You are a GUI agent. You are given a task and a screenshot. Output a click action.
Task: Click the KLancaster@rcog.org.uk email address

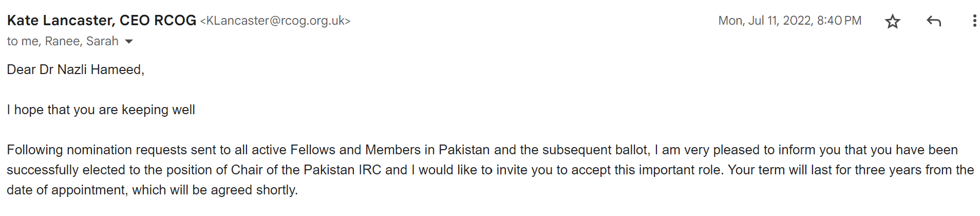pos(275,21)
